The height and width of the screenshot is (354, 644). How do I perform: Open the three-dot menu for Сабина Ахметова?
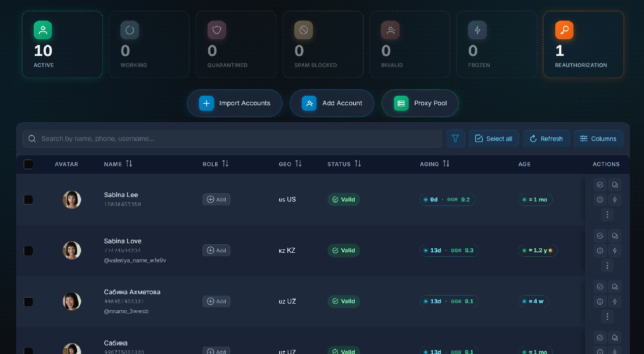click(607, 316)
